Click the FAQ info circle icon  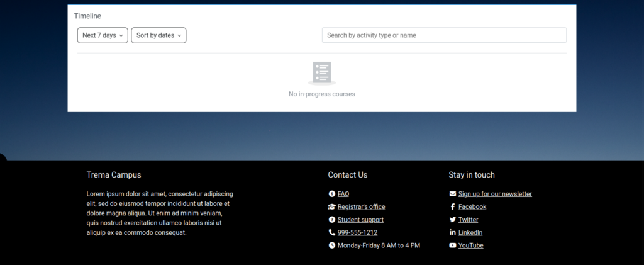pyautogui.click(x=331, y=194)
